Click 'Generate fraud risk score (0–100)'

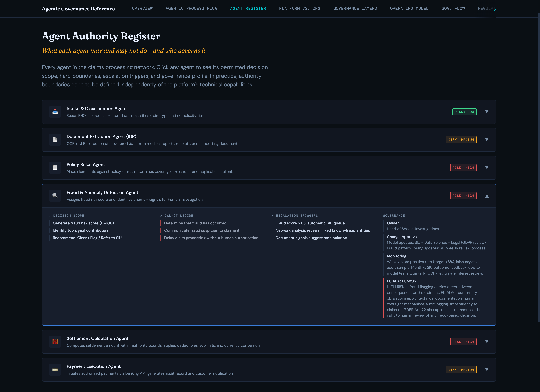[83, 223]
